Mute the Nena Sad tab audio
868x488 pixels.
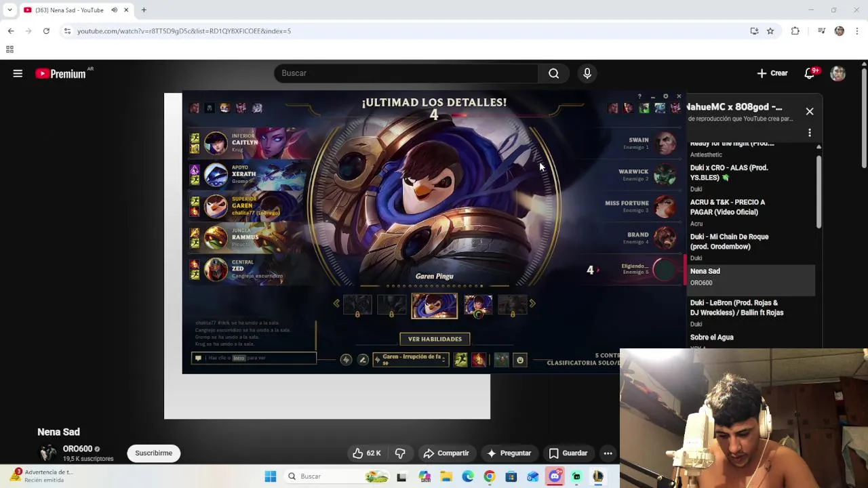click(x=114, y=10)
